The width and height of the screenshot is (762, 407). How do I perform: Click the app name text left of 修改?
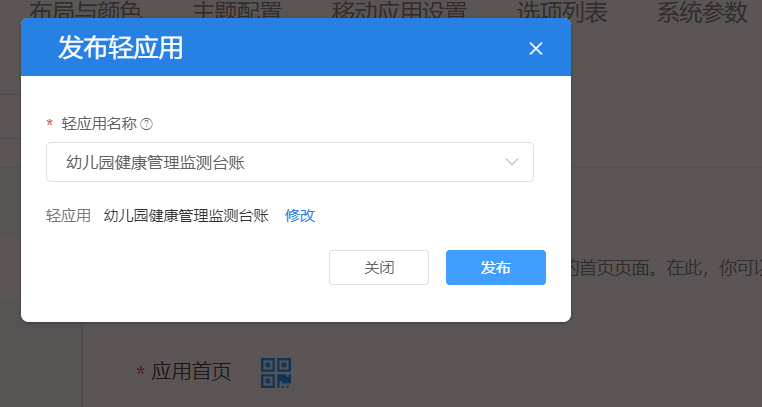pyautogui.click(x=186, y=216)
